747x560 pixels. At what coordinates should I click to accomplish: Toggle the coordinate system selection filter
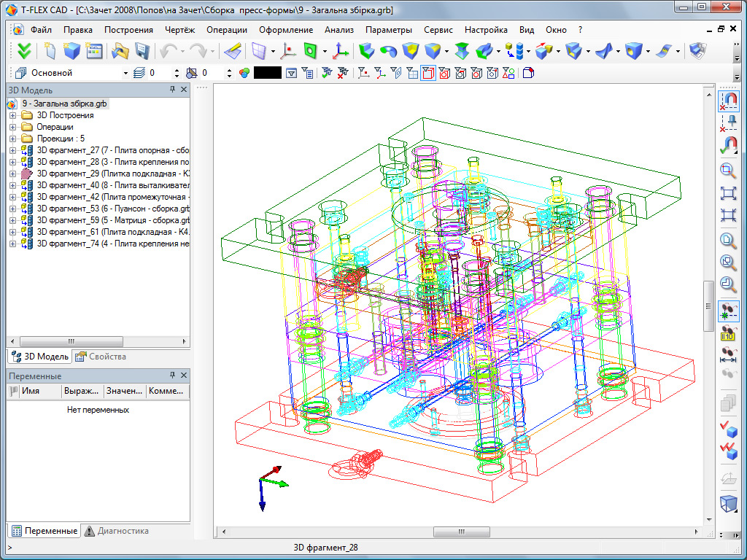pos(379,73)
